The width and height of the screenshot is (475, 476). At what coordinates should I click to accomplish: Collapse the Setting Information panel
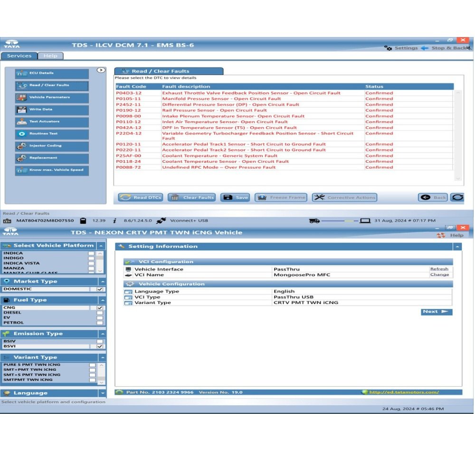457,247
